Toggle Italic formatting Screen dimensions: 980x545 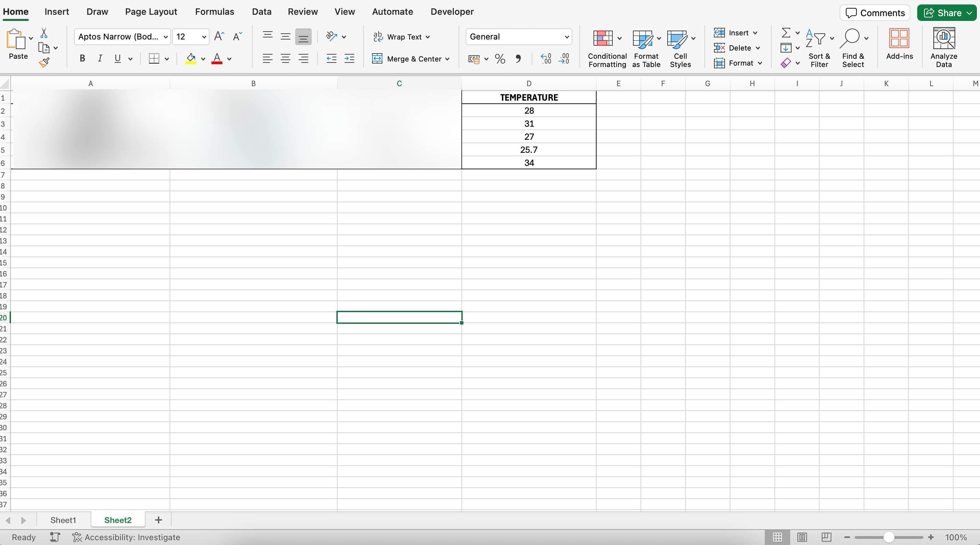[100, 59]
